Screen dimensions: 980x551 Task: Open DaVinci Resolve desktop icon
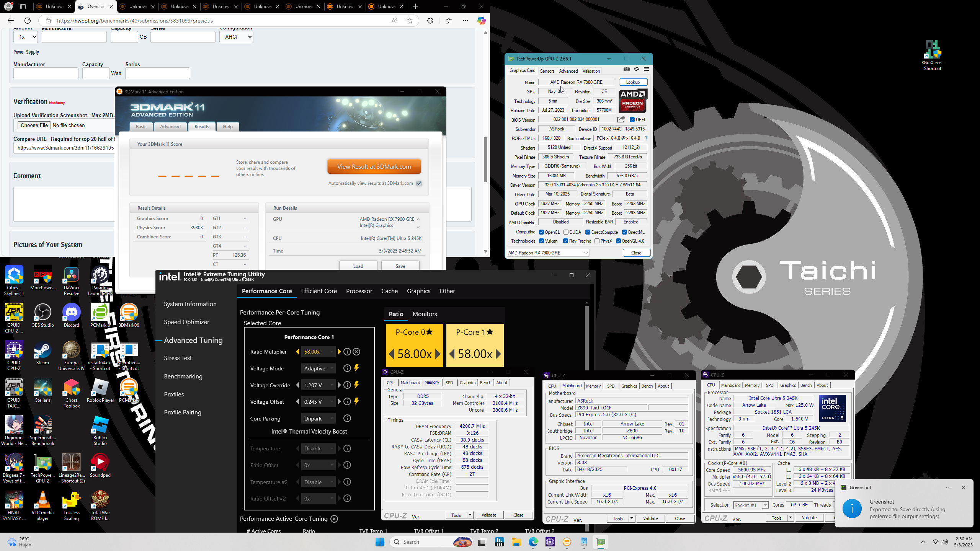click(x=72, y=281)
